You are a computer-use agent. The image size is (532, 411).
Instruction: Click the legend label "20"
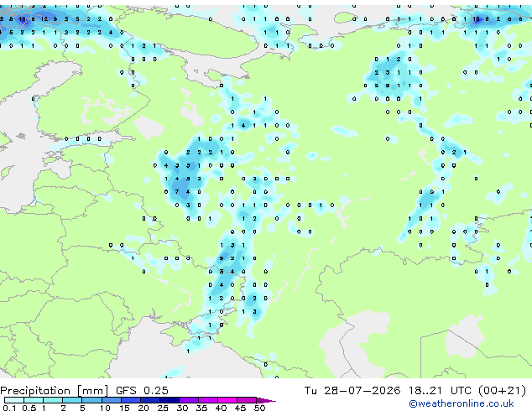[x=143, y=408]
